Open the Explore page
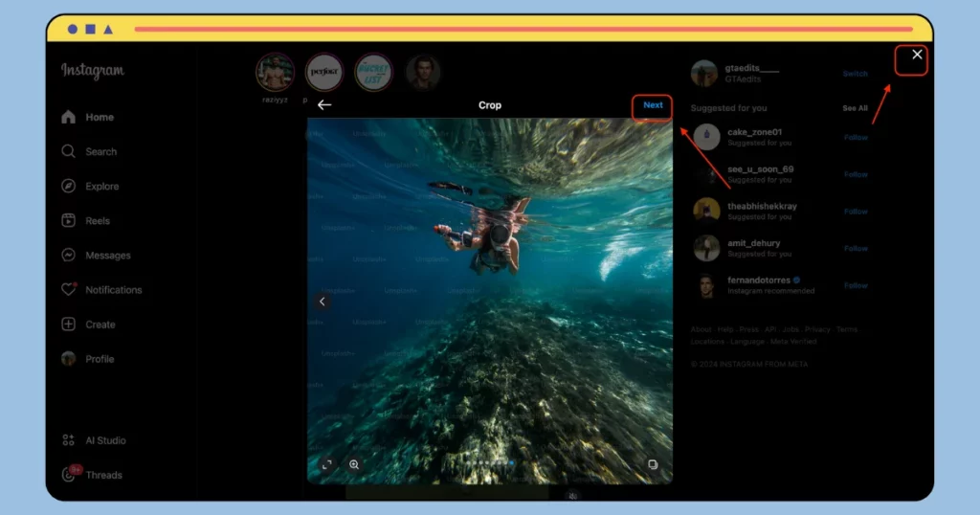This screenshot has height=515, width=980. pos(90,187)
